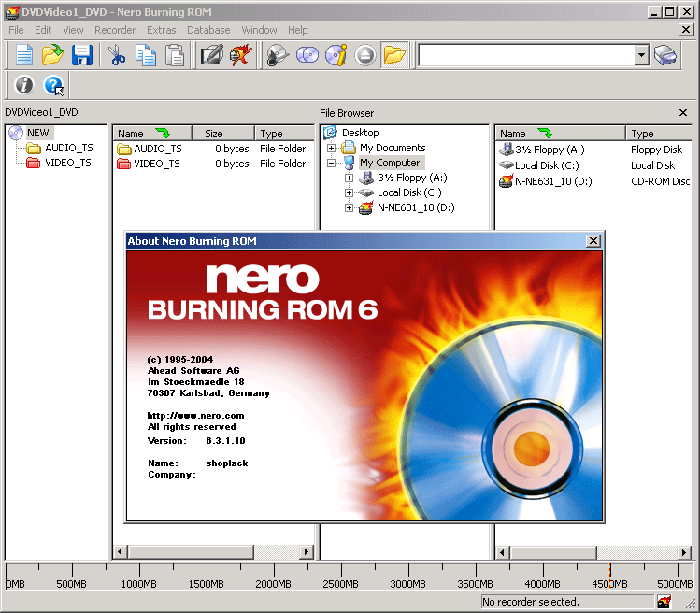Sort File Browser list by Name header

pyautogui.click(x=560, y=134)
